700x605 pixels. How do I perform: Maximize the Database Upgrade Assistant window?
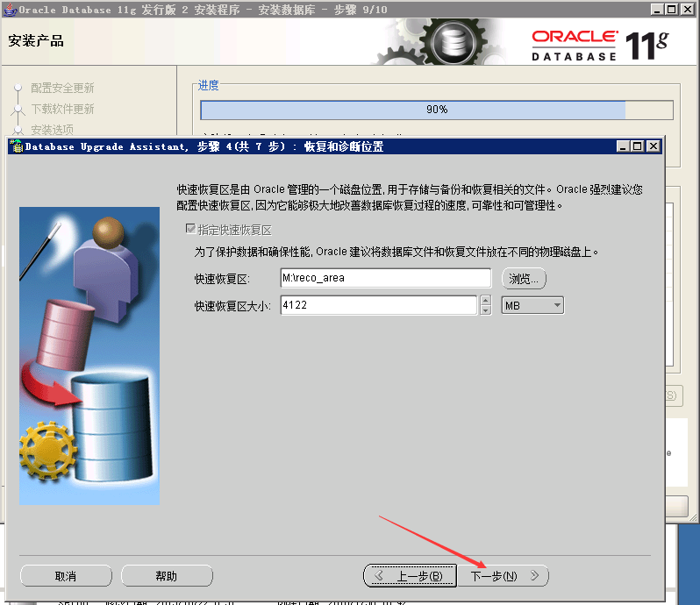(638, 146)
